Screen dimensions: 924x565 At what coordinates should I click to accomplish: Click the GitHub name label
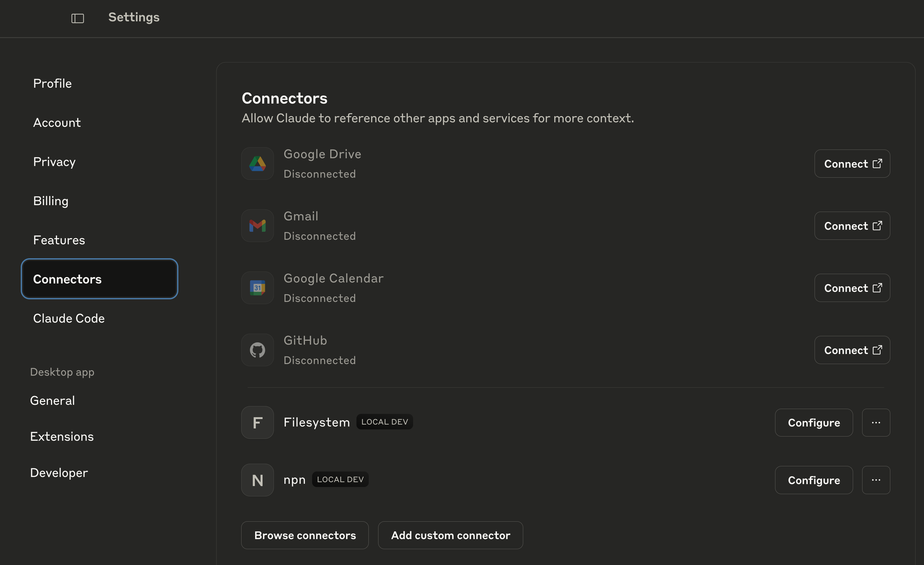[305, 340]
